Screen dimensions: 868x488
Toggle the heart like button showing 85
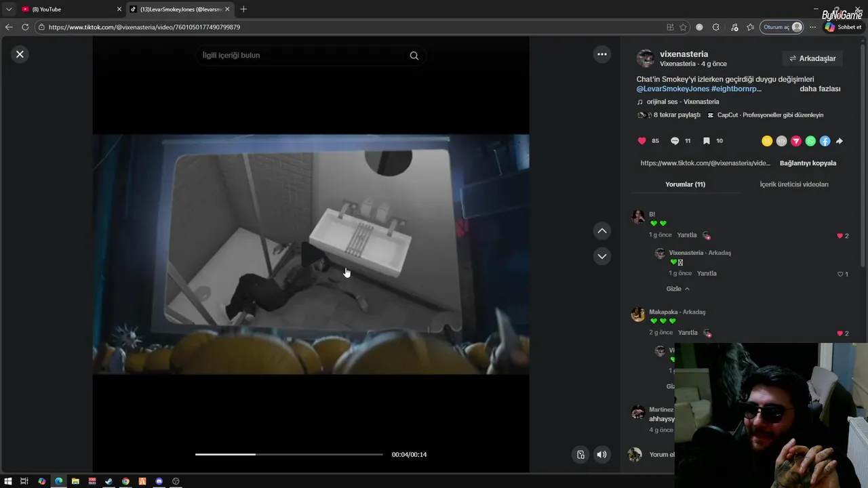point(642,141)
